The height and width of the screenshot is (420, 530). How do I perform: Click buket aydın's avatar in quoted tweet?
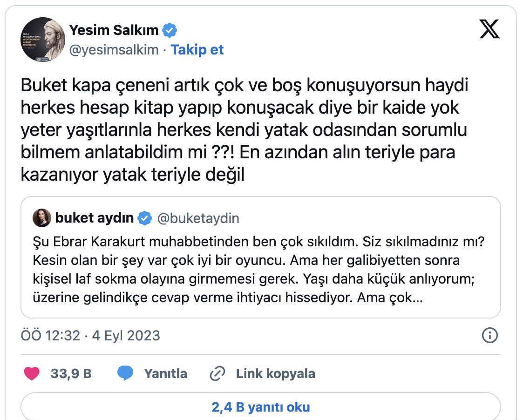[x=41, y=218]
